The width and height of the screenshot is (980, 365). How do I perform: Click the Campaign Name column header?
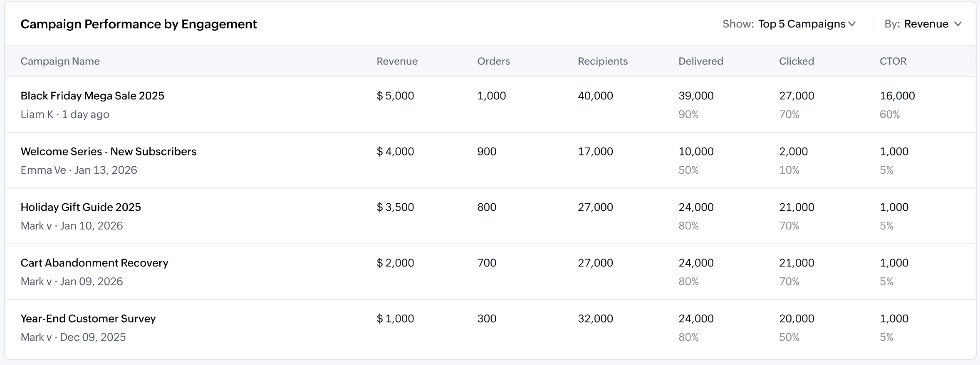click(x=60, y=61)
